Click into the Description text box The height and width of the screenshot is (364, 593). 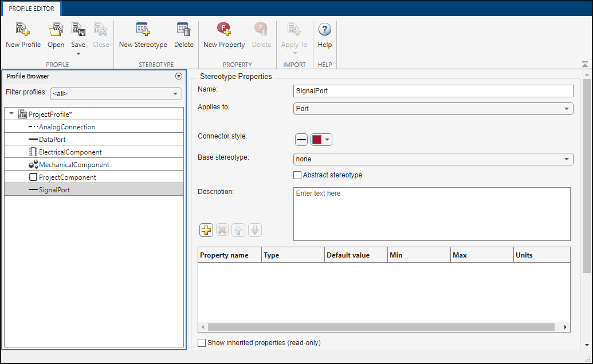[431, 213]
